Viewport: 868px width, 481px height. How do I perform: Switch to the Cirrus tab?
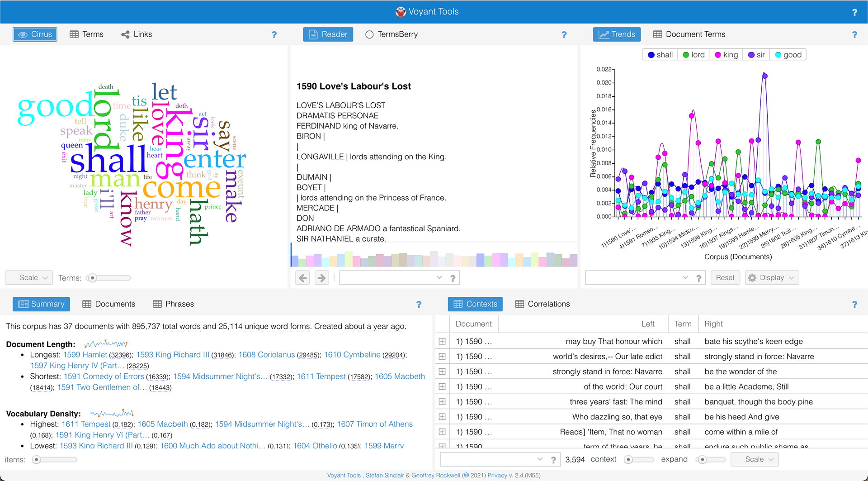pyautogui.click(x=35, y=34)
